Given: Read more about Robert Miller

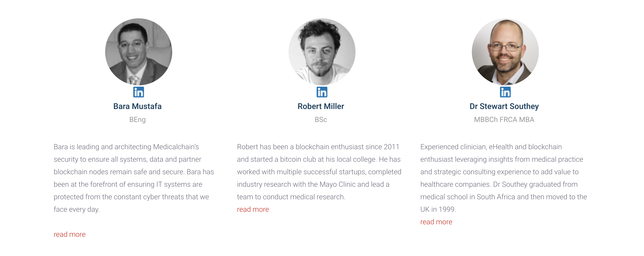Looking at the screenshot, I should click(x=253, y=209).
